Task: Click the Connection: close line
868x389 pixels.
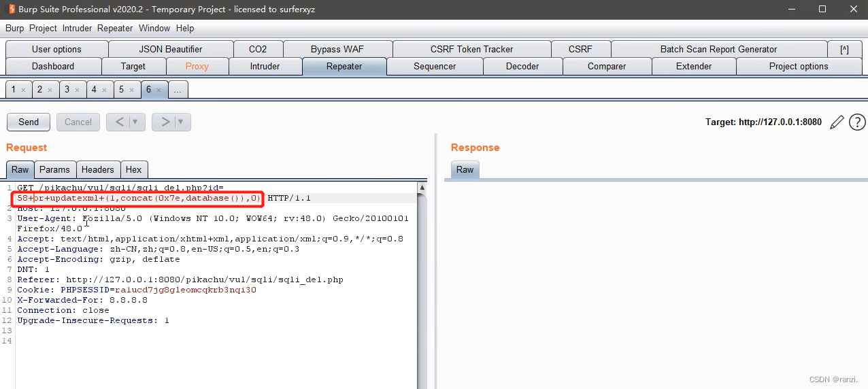Action: (63, 310)
